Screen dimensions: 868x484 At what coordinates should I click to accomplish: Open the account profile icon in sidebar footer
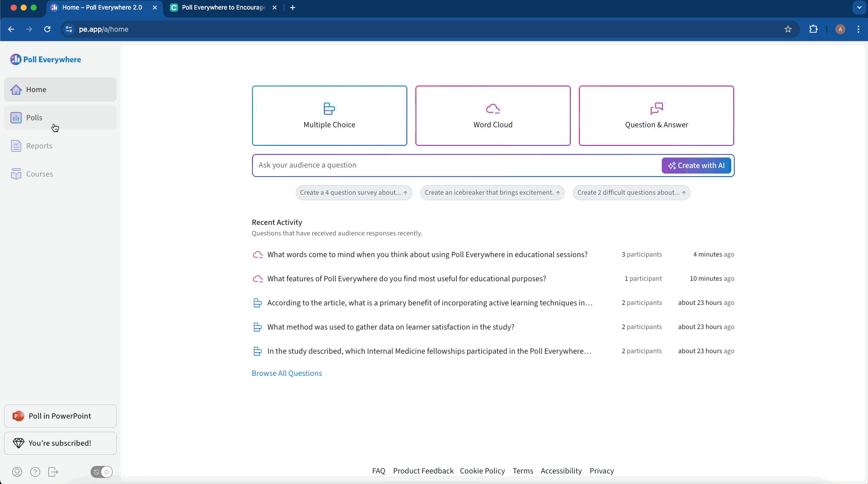coord(17,472)
